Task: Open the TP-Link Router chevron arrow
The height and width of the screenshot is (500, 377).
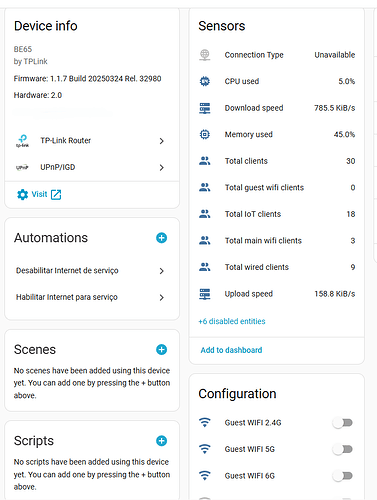Action: [162, 141]
